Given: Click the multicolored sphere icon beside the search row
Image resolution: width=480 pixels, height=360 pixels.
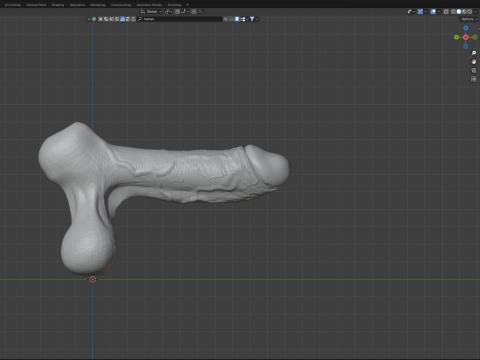Looking at the screenshot, I should [x=94, y=19].
